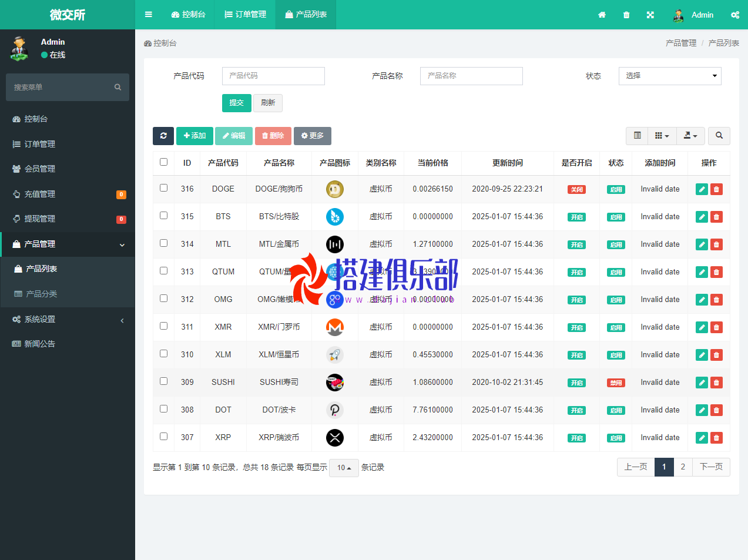This screenshot has width=748, height=560.
Task: Edit the BTS row with the pencil icon
Action: click(702, 217)
